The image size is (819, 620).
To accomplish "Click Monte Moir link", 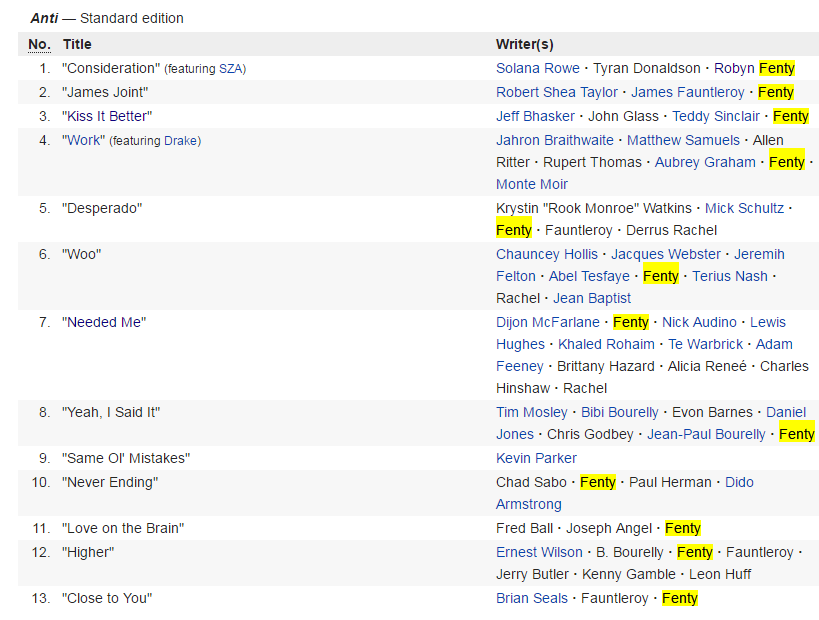I will pyautogui.click(x=532, y=184).
